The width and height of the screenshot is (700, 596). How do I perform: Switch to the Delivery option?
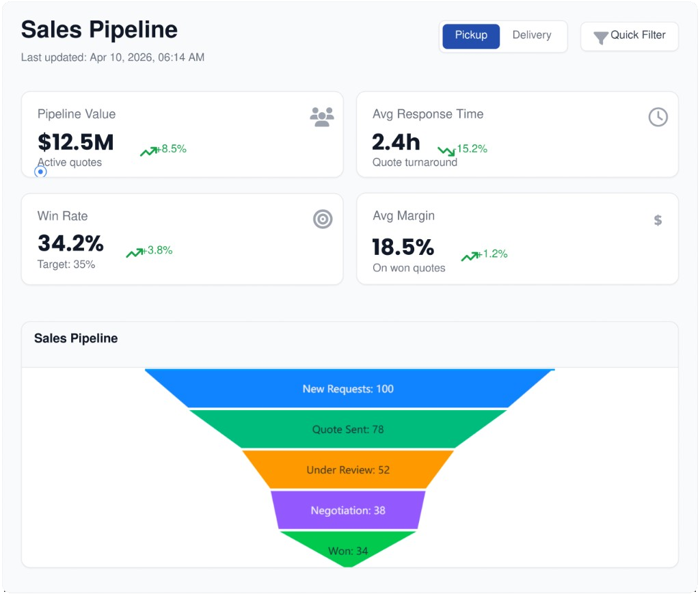[532, 36]
